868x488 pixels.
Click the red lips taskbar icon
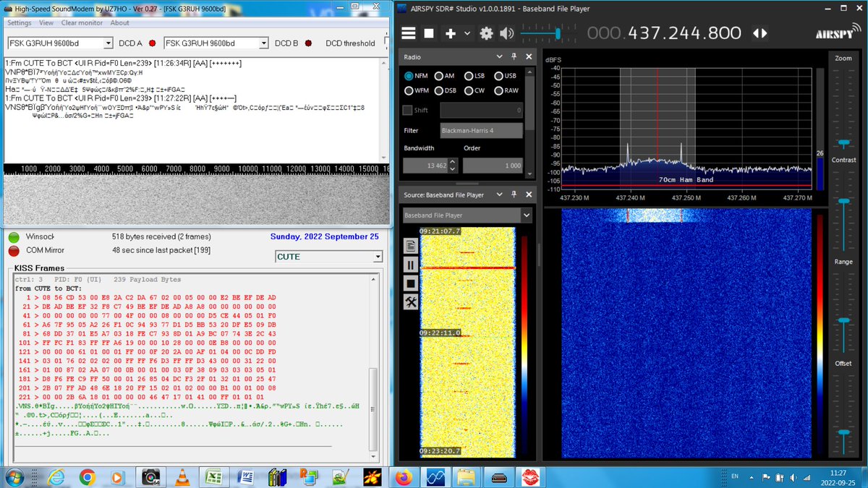[530, 476]
